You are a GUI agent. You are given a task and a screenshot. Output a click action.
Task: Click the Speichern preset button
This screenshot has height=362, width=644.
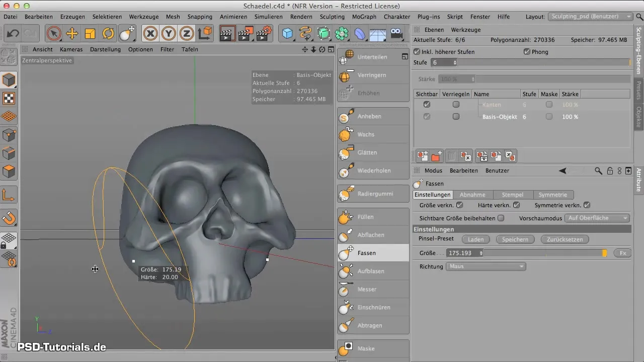[516, 240]
